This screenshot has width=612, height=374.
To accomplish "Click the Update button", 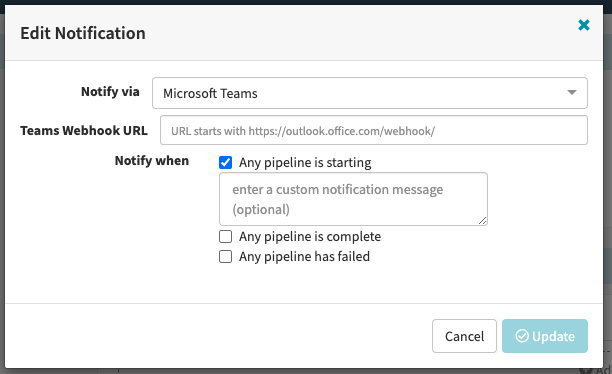I will [x=544, y=336].
